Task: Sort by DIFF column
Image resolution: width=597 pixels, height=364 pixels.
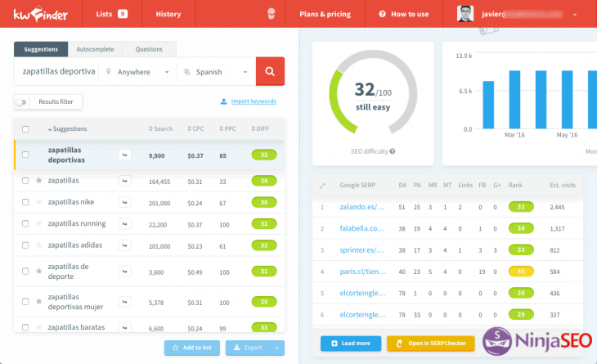Action: (260, 129)
